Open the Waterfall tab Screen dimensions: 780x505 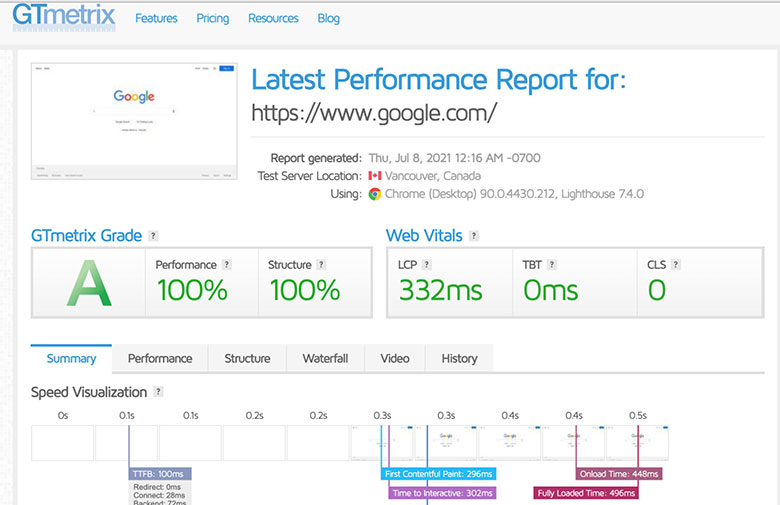pyautogui.click(x=325, y=358)
